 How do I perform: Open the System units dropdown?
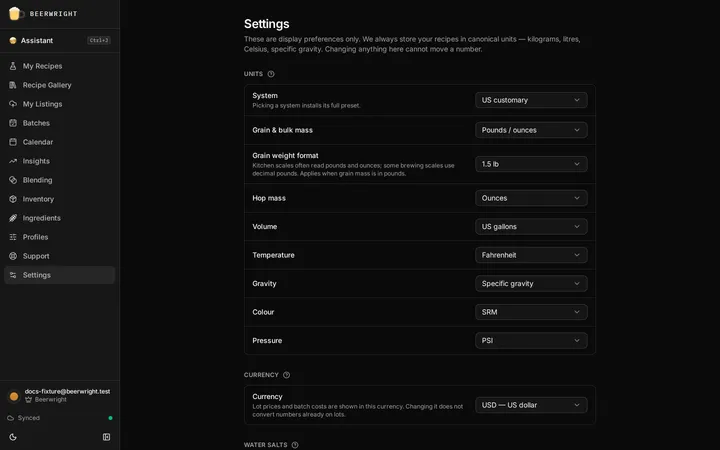[x=531, y=100]
